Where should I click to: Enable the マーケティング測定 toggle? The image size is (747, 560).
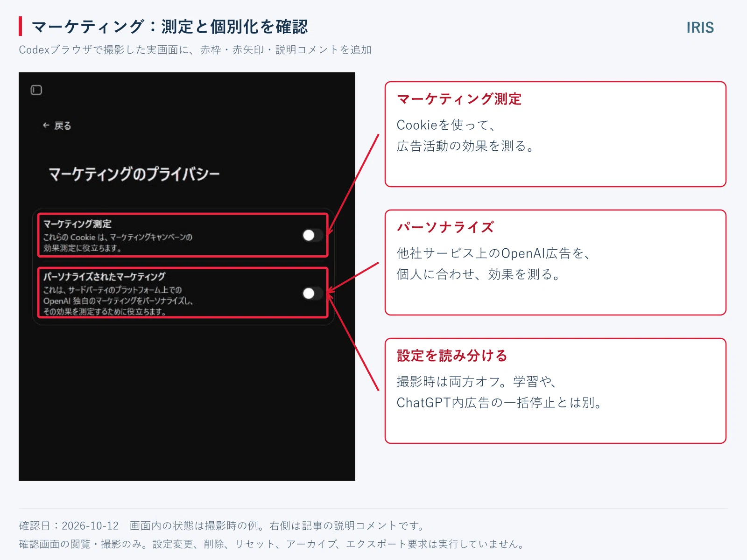tap(312, 235)
